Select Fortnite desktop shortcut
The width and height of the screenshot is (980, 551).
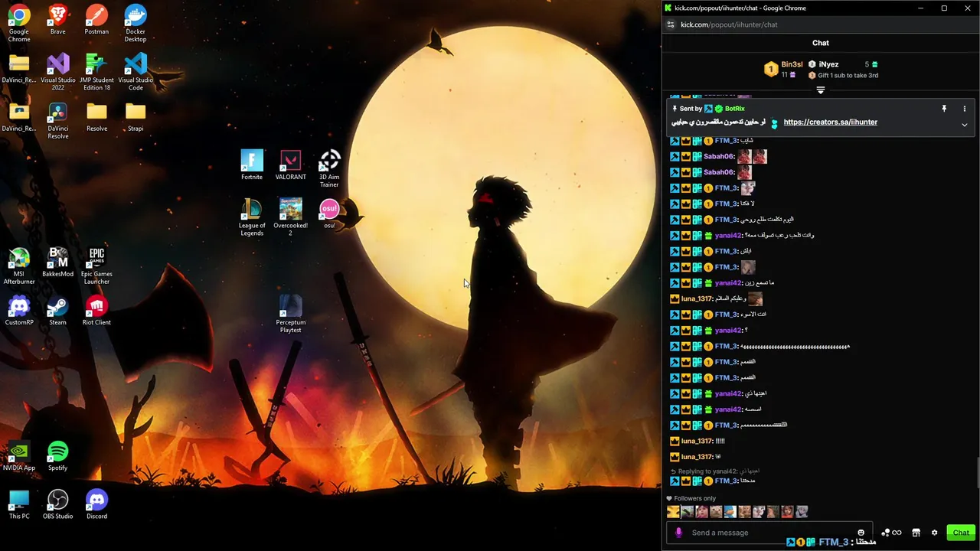coord(252,165)
